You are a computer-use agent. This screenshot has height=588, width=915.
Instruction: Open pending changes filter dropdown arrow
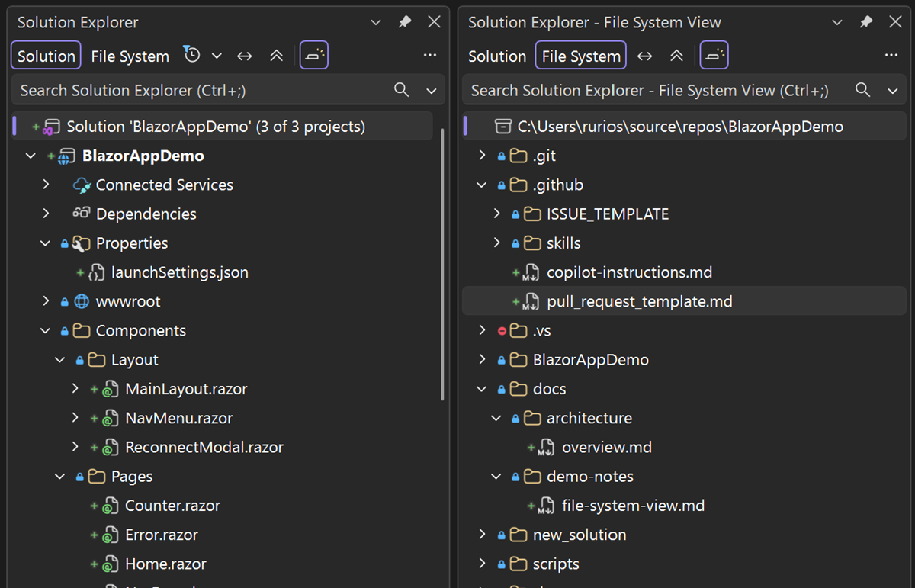click(217, 56)
